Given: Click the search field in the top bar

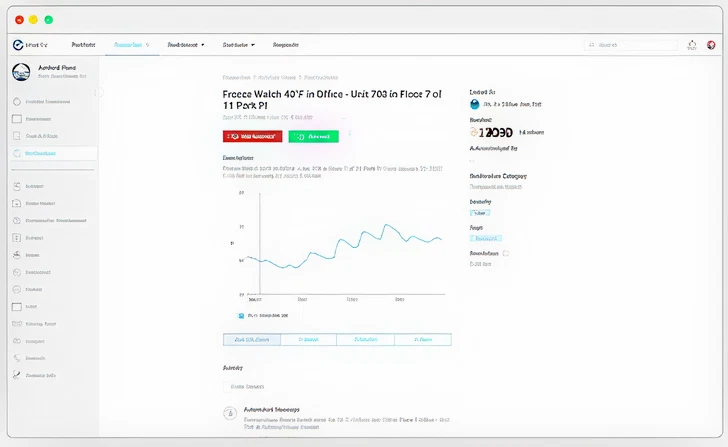Looking at the screenshot, I should coord(629,45).
